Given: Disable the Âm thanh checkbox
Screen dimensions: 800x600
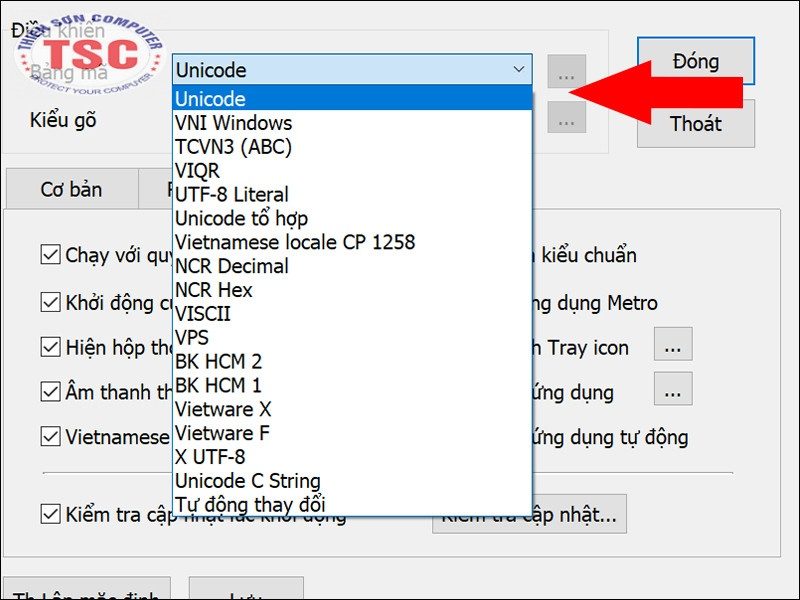Looking at the screenshot, I should [51, 392].
